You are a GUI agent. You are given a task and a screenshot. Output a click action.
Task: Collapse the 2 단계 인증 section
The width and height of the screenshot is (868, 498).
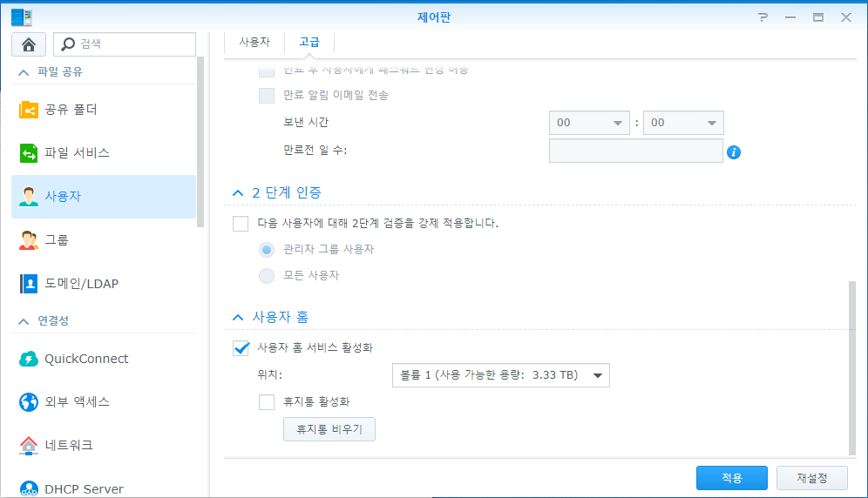(238, 193)
